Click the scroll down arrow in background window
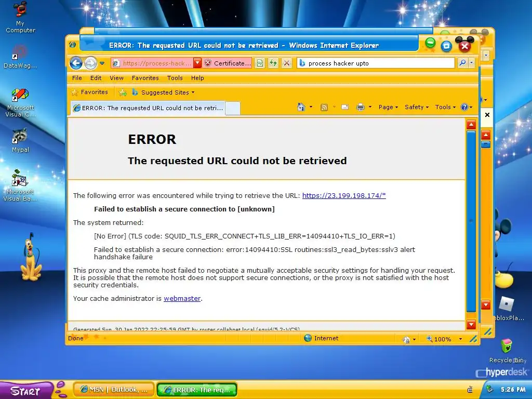 click(486, 304)
